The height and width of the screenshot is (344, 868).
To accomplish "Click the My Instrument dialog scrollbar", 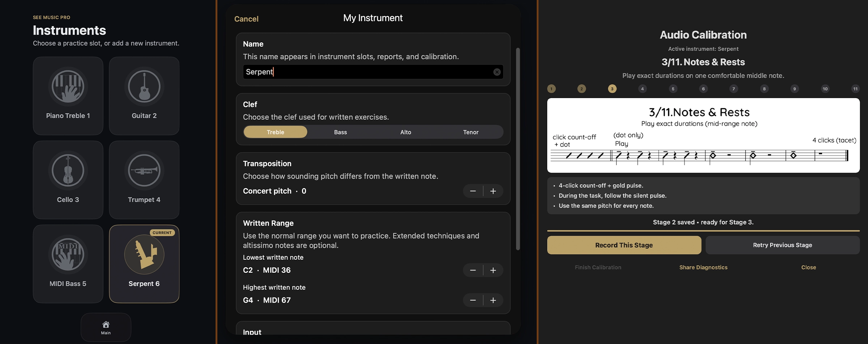I will click(x=518, y=149).
